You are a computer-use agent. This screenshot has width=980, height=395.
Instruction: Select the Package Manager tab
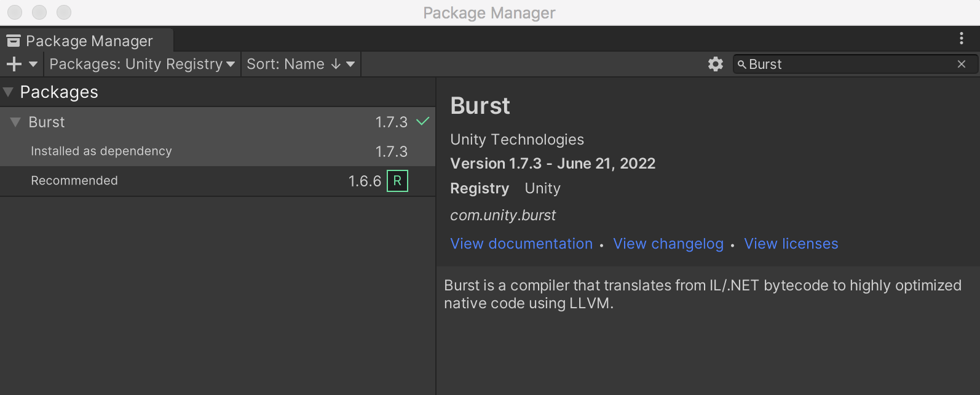click(x=86, y=41)
